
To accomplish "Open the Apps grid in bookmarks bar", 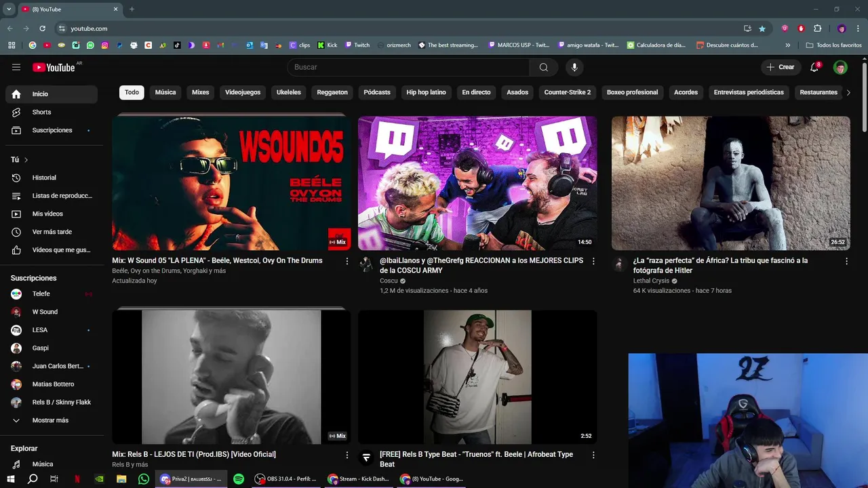I will (12, 45).
